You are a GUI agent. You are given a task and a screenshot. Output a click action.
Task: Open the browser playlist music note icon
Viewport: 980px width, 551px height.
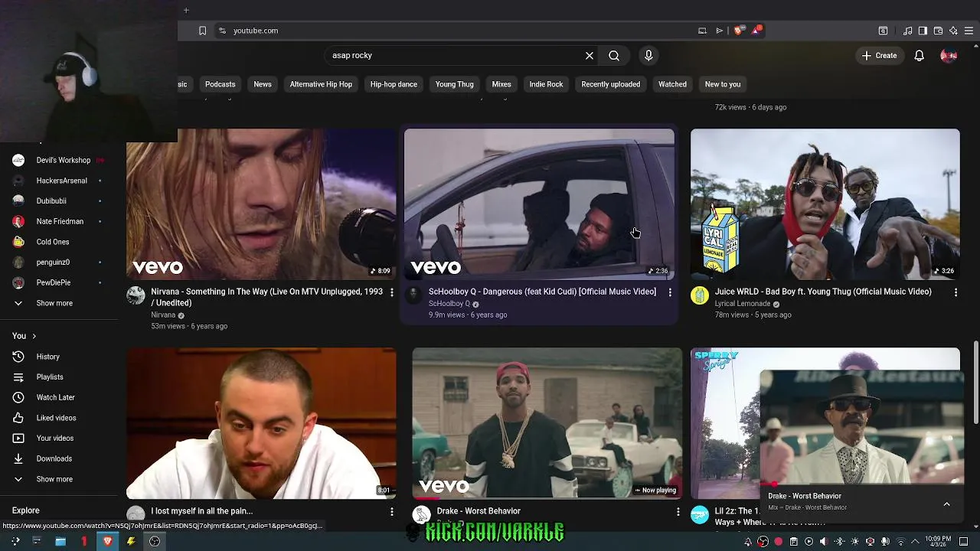pos(907,31)
